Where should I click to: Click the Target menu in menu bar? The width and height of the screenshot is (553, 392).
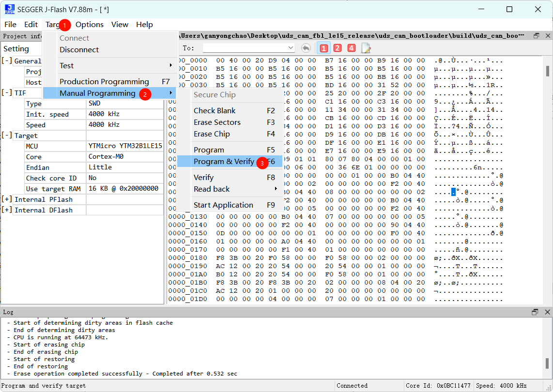(x=53, y=25)
